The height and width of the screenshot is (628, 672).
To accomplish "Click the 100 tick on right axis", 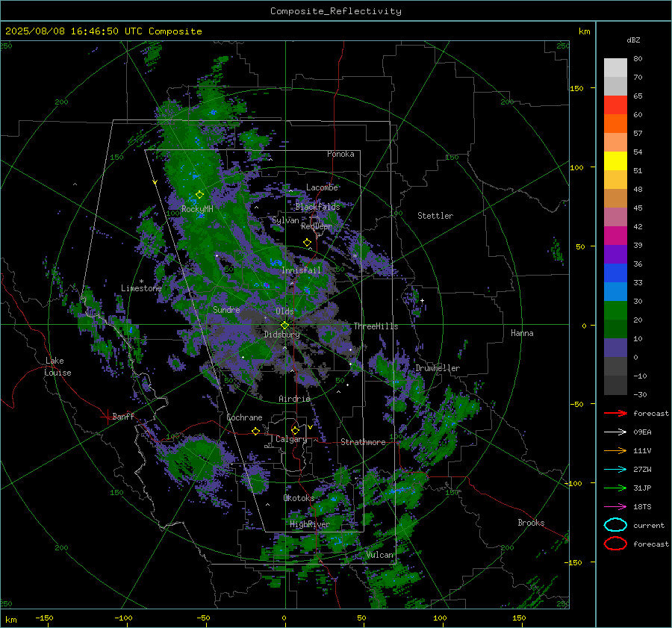I will (x=576, y=167).
